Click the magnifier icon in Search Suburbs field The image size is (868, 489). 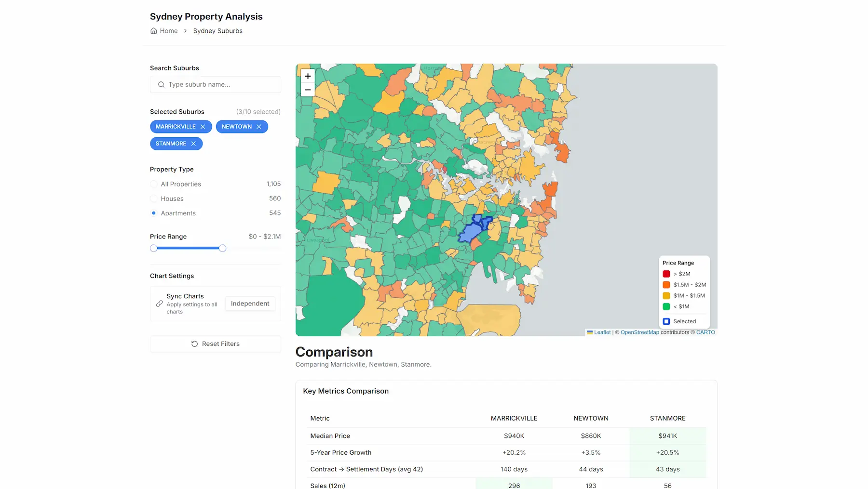(x=161, y=84)
